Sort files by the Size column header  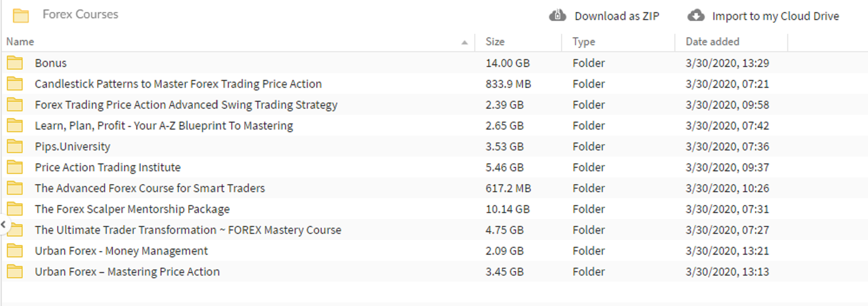[x=495, y=41]
